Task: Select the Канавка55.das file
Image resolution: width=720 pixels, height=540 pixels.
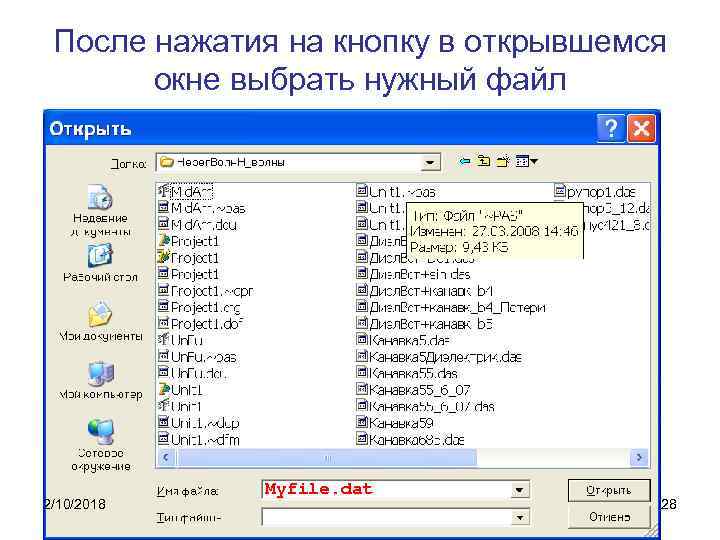Action: pyautogui.click(x=407, y=373)
